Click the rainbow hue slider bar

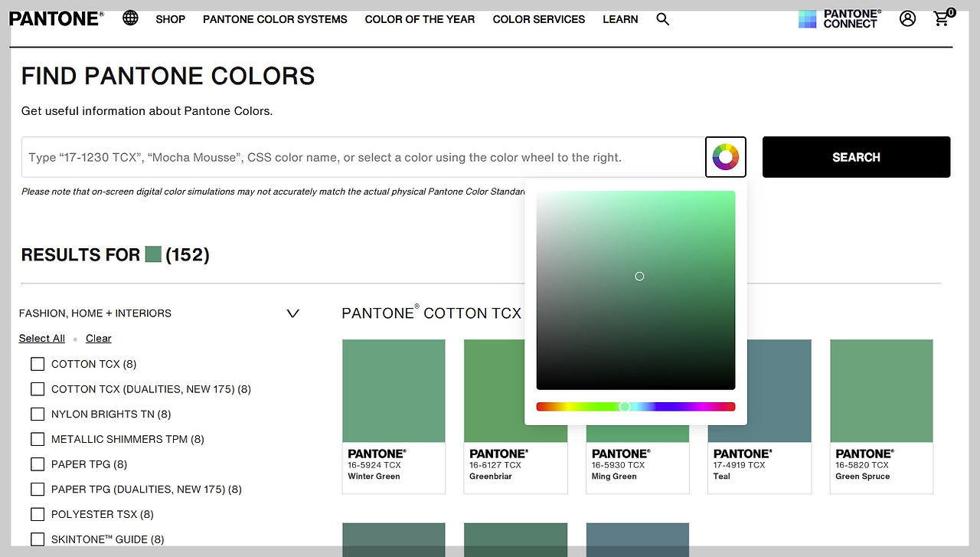click(x=635, y=407)
